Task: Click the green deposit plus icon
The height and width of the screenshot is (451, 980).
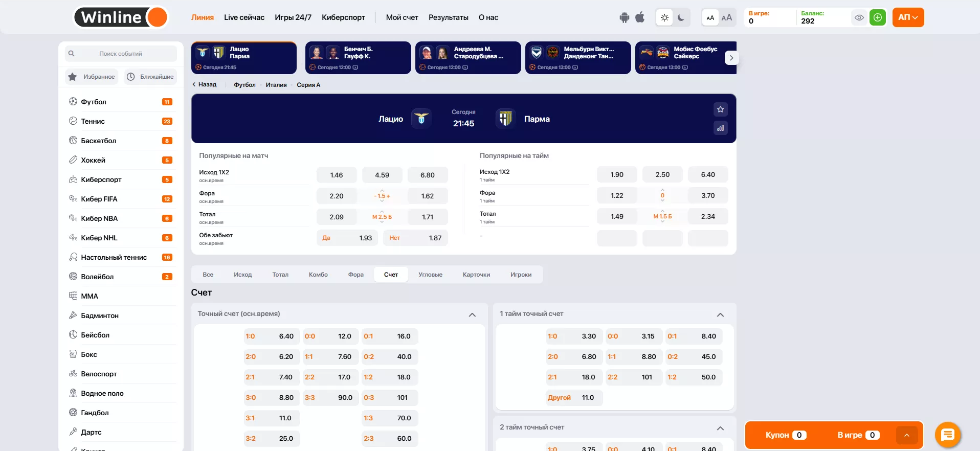Action: tap(878, 17)
